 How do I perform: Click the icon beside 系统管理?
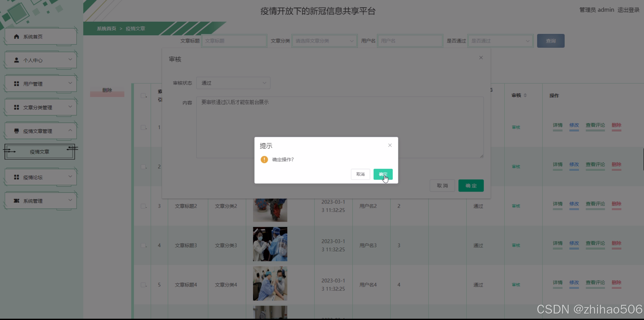pos(16,201)
